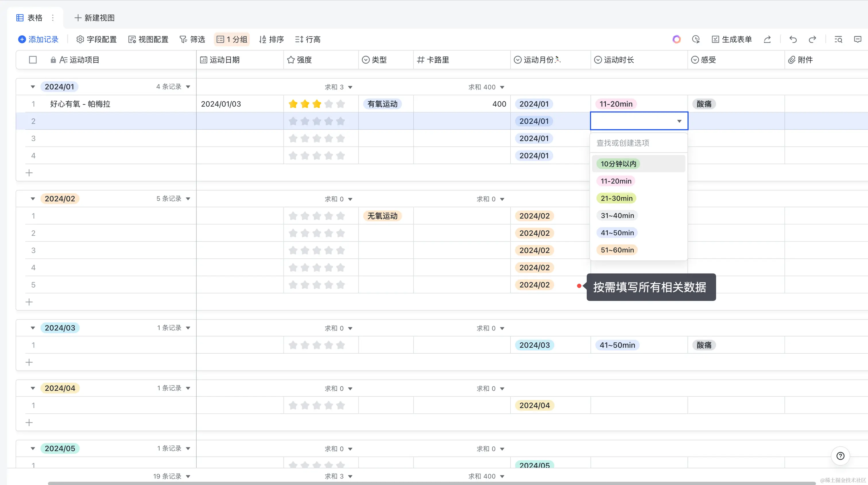Screen dimensions: 868x485
Task: Open the 求和 sum dropdown for calories
Action: click(x=487, y=87)
